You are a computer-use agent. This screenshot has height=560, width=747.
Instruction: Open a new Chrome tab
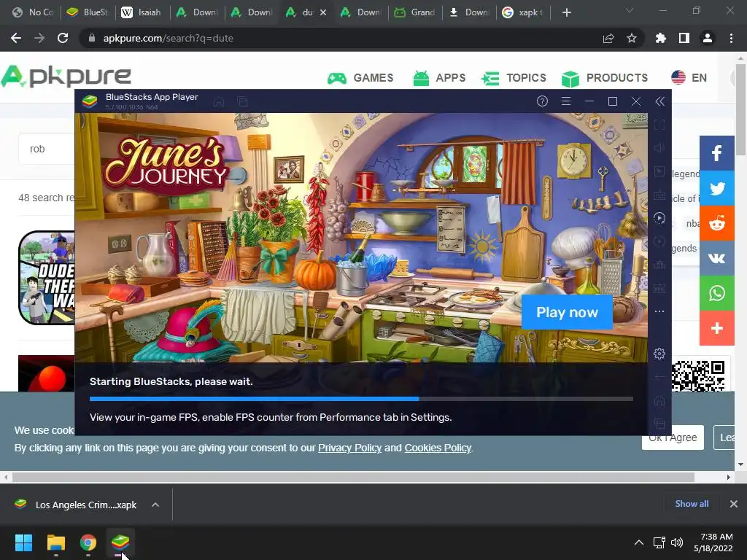pyautogui.click(x=566, y=12)
